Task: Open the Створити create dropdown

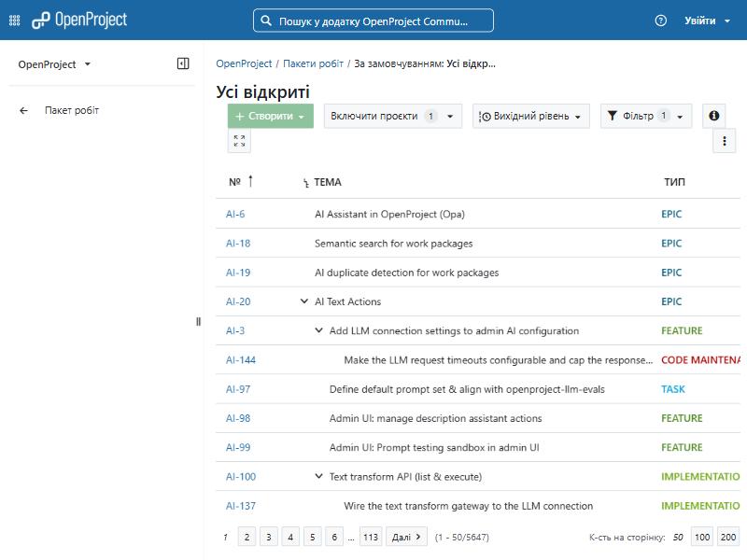Action: coord(270,116)
